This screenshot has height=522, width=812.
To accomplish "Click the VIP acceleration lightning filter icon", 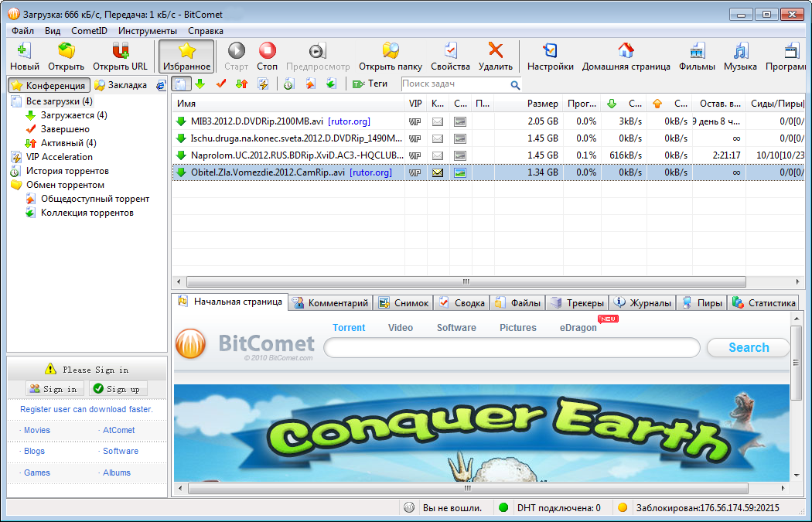I will [263, 84].
